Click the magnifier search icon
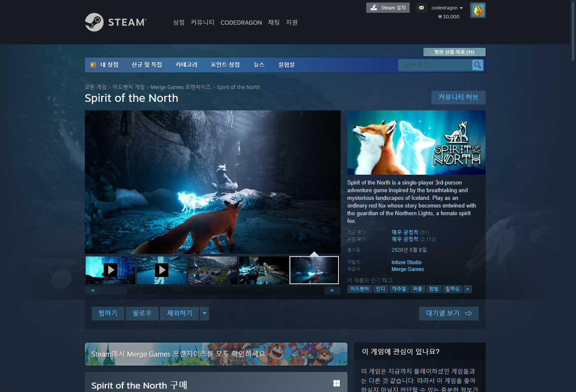This screenshot has height=392, width=576. click(478, 65)
